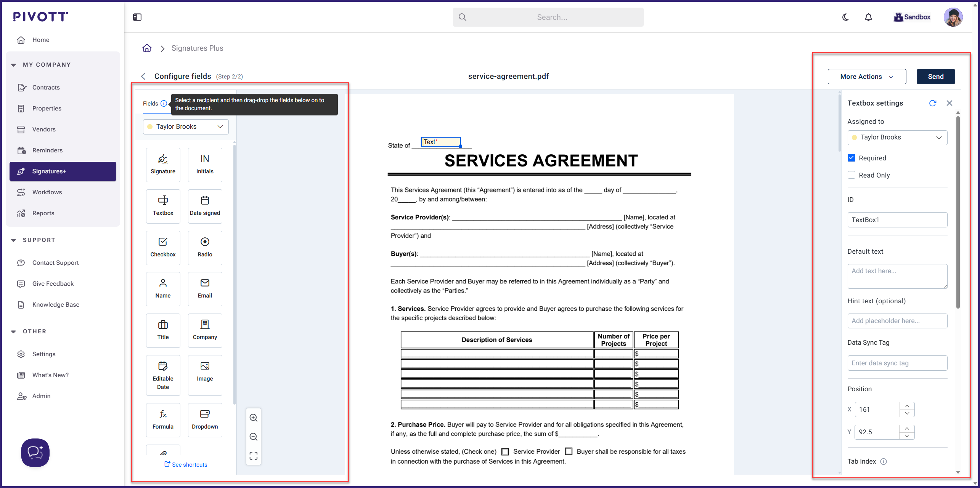Collapse the OTHER section
The width and height of the screenshot is (980, 488).
(14, 331)
